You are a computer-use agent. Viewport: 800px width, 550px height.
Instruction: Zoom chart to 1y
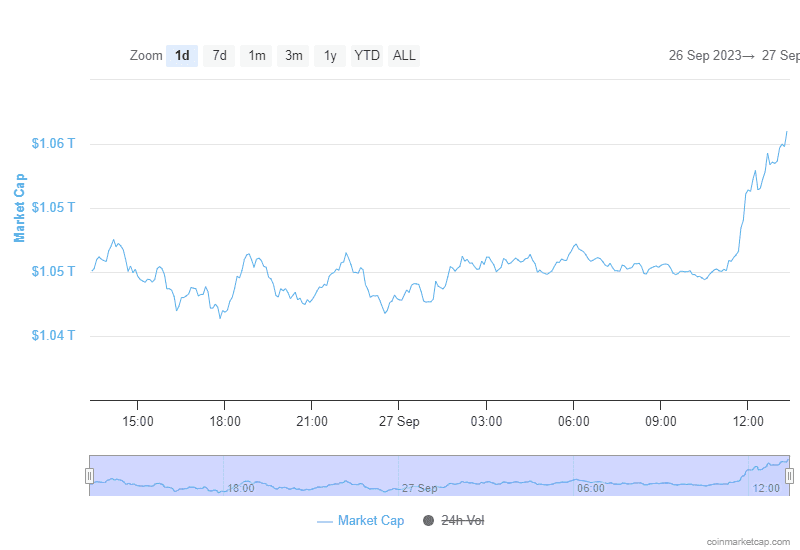(330, 56)
